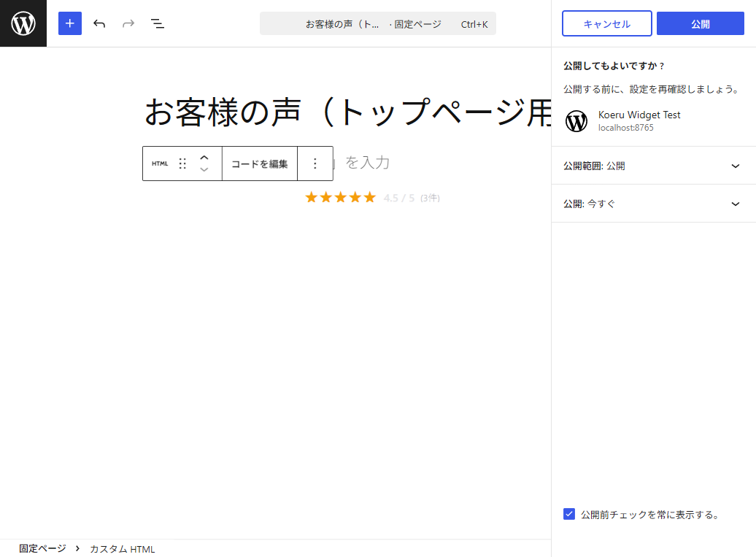Viewport: 756px width, 557px height.
Task: Click the (3件) review count text
Action: point(430,199)
